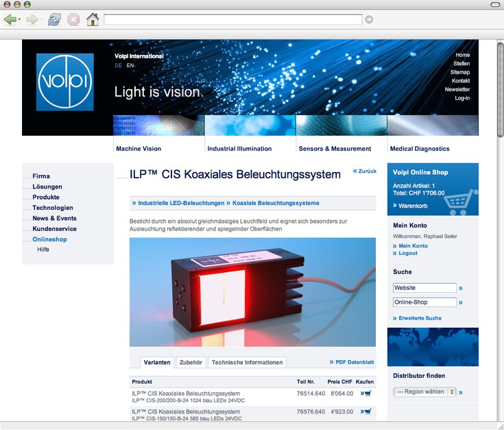The width and height of the screenshot is (504, 430).
Task: Focus the Website search field
Action: click(x=424, y=288)
